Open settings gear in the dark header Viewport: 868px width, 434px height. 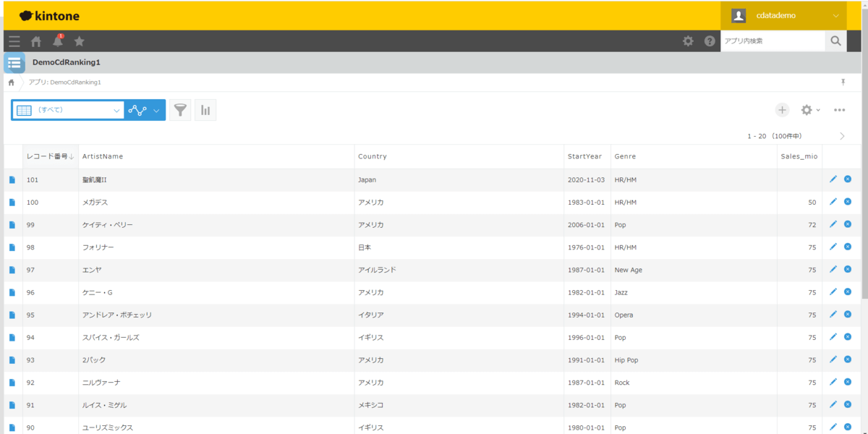[688, 41]
